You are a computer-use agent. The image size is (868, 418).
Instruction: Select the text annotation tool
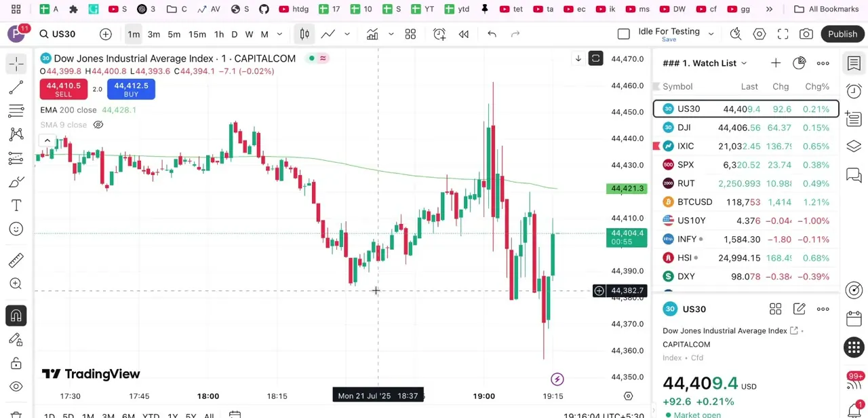coord(16,205)
